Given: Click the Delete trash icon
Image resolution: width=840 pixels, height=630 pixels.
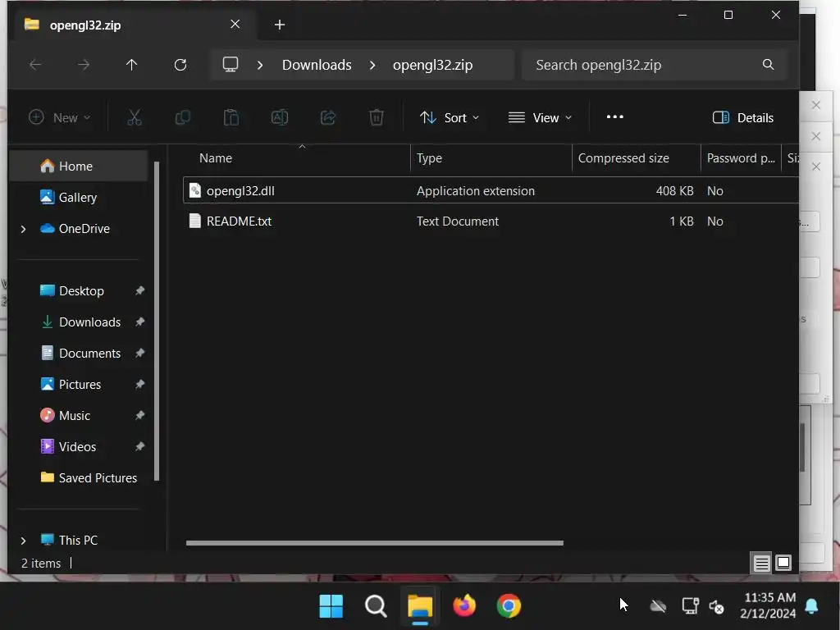Looking at the screenshot, I should (377, 117).
